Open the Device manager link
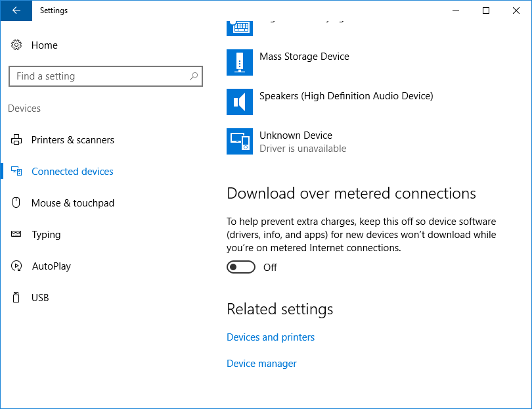Viewport: 532px width, 409px height. (x=261, y=364)
